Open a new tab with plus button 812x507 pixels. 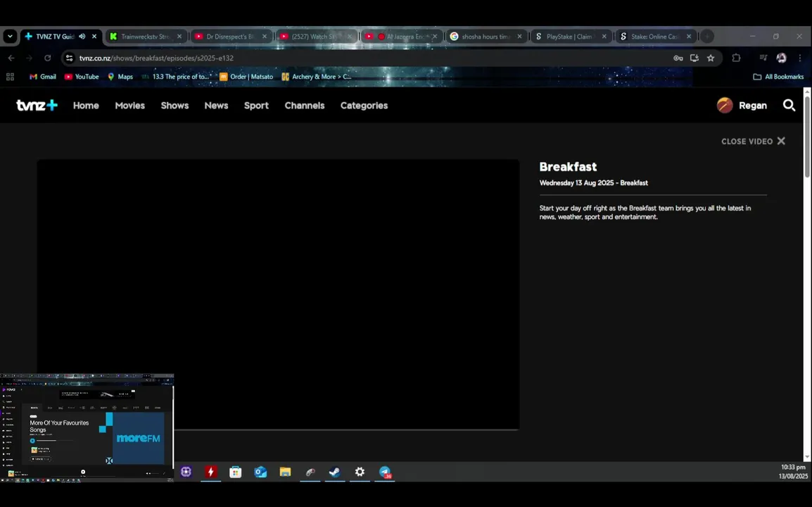coord(707,37)
